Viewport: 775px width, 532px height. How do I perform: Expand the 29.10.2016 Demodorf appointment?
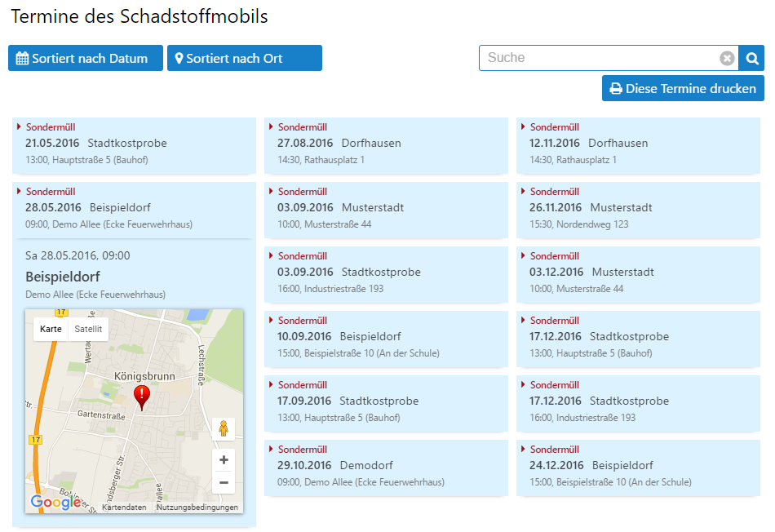coord(386,468)
